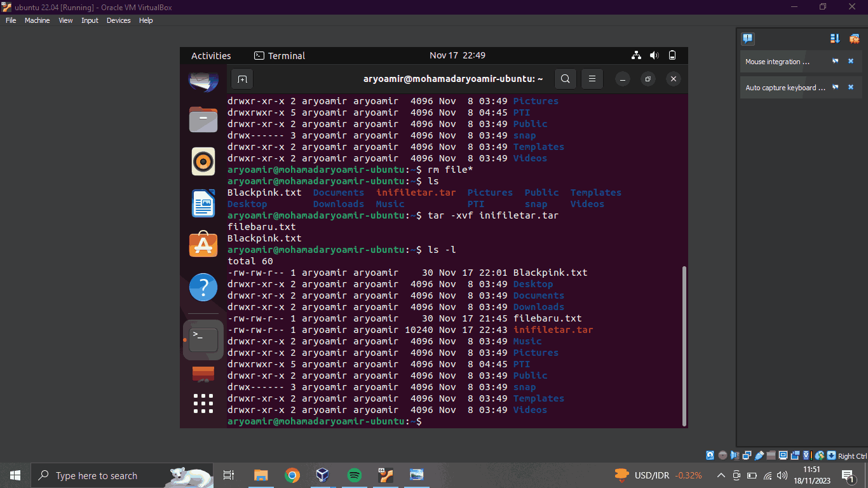This screenshot has height=488, width=868.
Task: Click the terminal window scrollbar
Action: pos(684,346)
